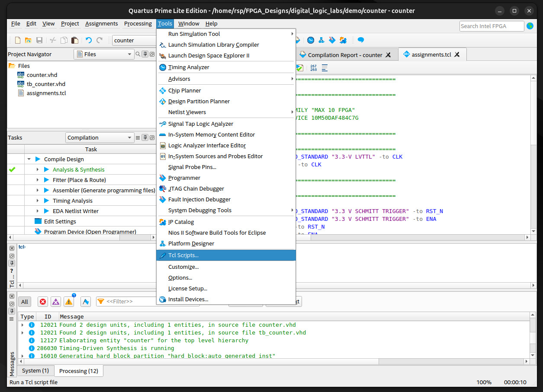Expand the Fitter (Place & Route) task

38,180
